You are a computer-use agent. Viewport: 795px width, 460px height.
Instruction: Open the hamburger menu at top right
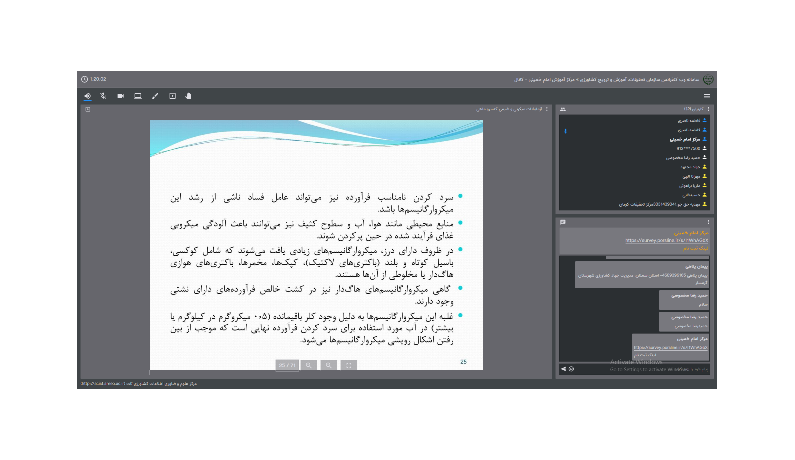tap(707, 96)
